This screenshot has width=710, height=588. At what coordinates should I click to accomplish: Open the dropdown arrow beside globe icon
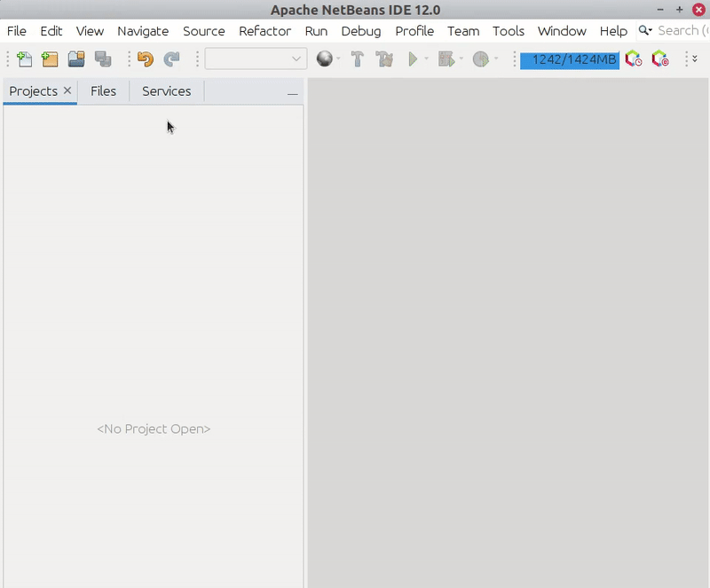coord(338,59)
